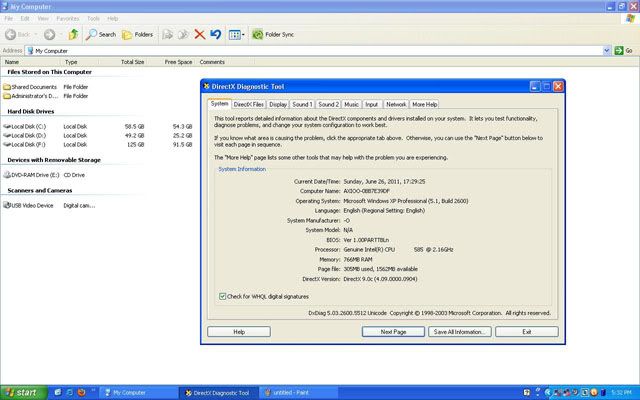Image resolution: width=640 pixels, height=400 pixels.
Task: Click the Back navigation button
Action: click(18, 35)
